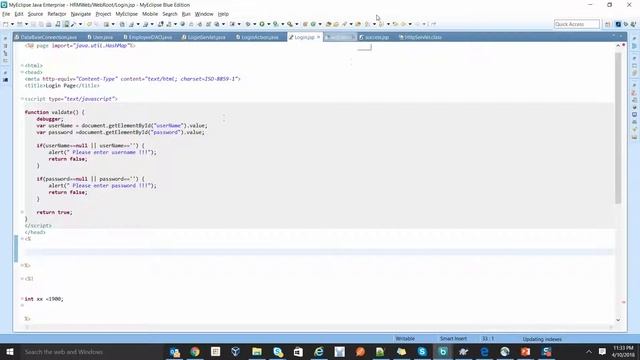The height and width of the screenshot is (360, 640).
Task: Click the 'function validate()' code line
Action: point(55,112)
